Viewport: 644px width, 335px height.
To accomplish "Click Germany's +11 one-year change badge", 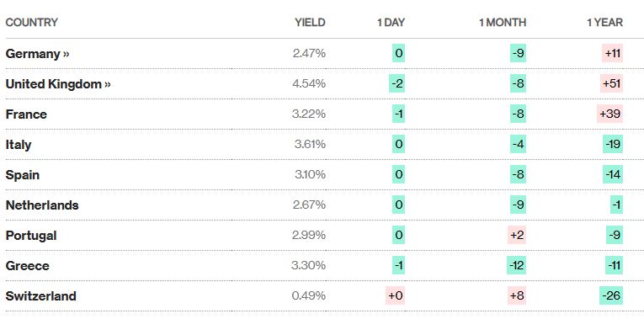I will pyautogui.click(x=612, y=53).
